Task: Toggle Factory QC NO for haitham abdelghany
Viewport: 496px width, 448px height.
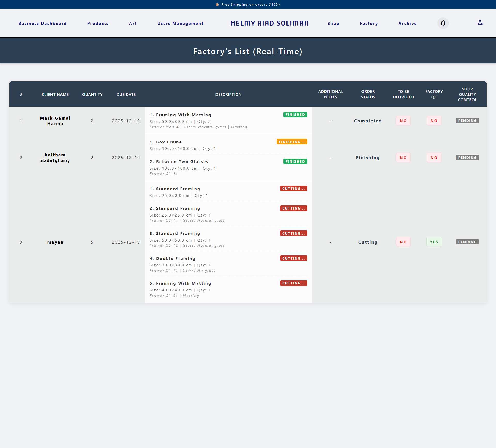Action: pos(434,158)
